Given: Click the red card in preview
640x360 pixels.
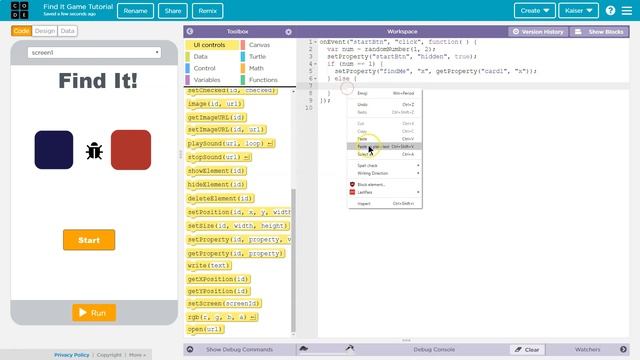Looking at the screenshot, I should point(131,150).
